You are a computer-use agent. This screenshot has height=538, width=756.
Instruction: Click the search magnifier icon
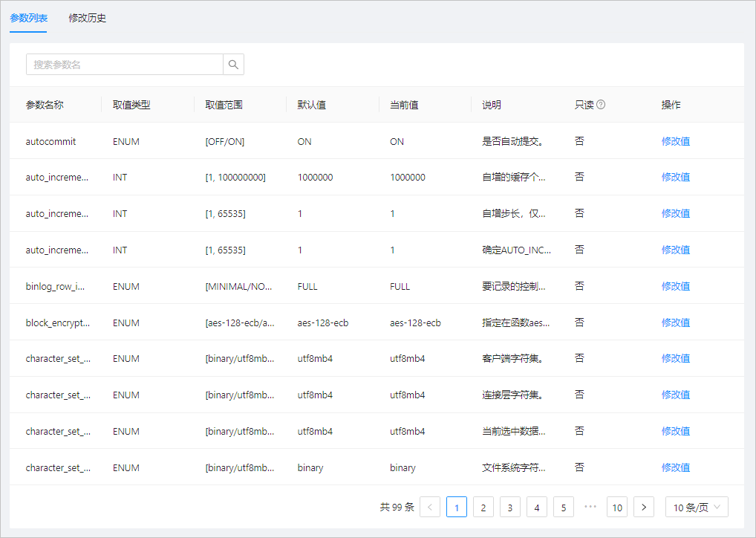[233, 64]
